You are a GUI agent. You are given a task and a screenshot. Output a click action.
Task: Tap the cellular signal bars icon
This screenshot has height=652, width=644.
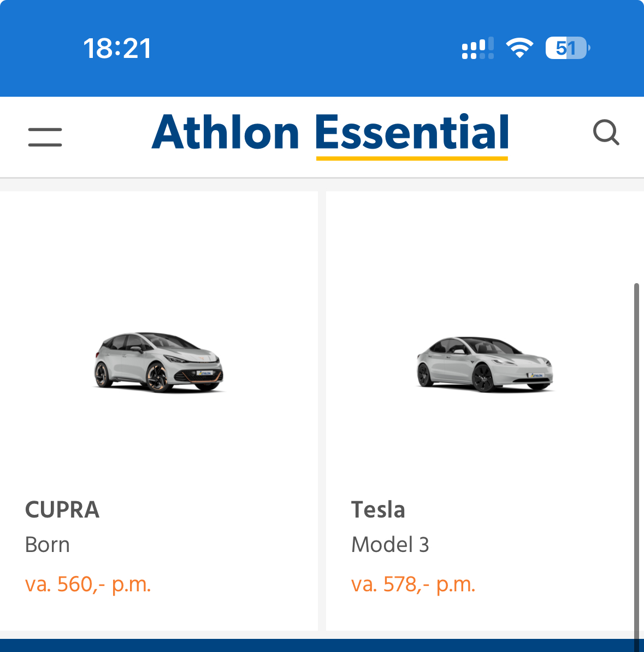[x=478, y=48]
